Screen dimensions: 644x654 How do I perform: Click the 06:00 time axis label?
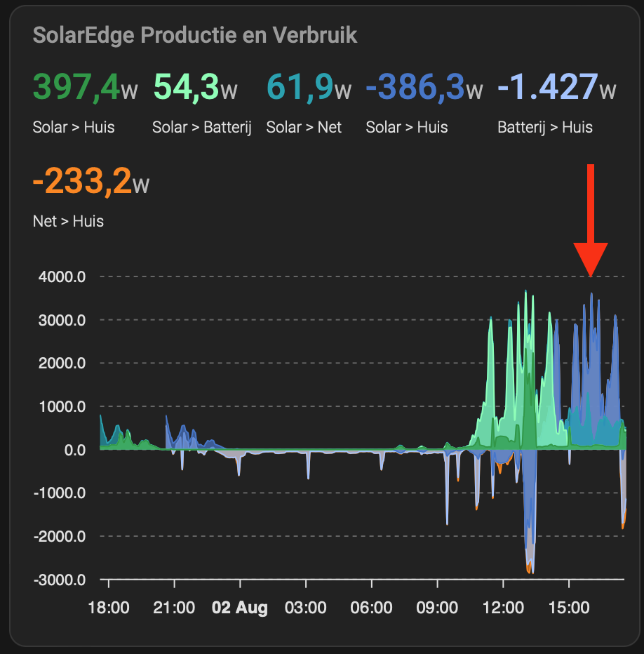tap(371, 608)
